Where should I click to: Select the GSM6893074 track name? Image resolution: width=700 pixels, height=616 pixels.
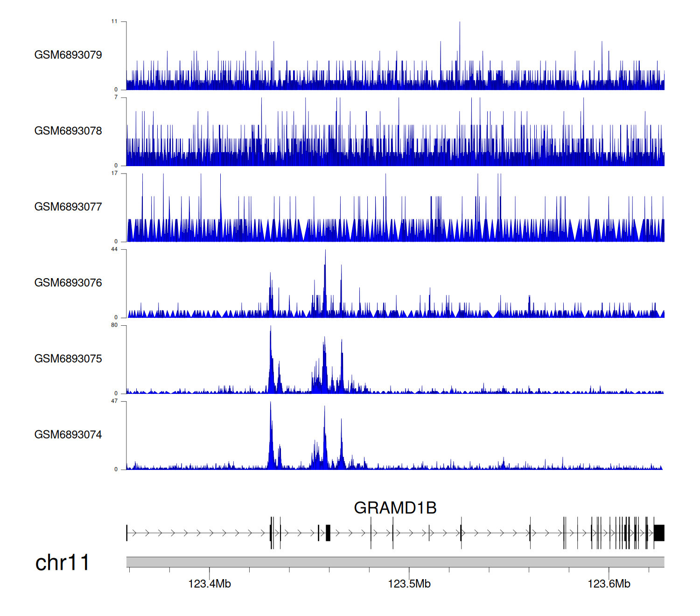point(68,435)
